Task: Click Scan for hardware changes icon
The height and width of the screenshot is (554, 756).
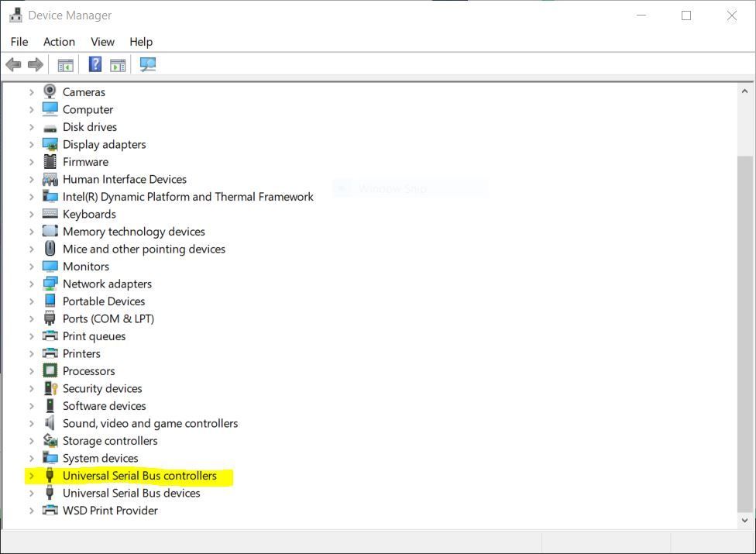Action: [x=147, y=64]
